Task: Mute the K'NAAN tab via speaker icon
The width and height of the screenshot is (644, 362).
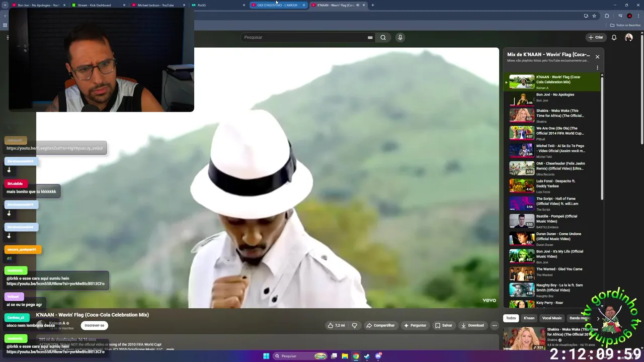Action: (x=358, y=5)
